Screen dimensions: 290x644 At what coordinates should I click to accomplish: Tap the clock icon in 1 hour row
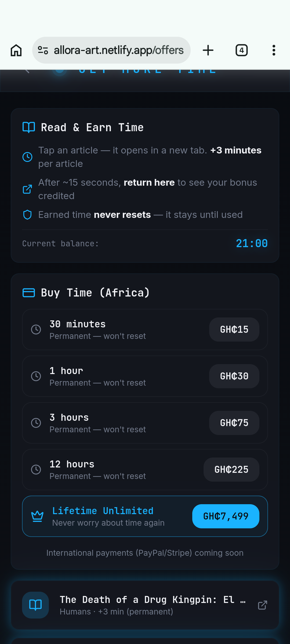pos(36,376)
